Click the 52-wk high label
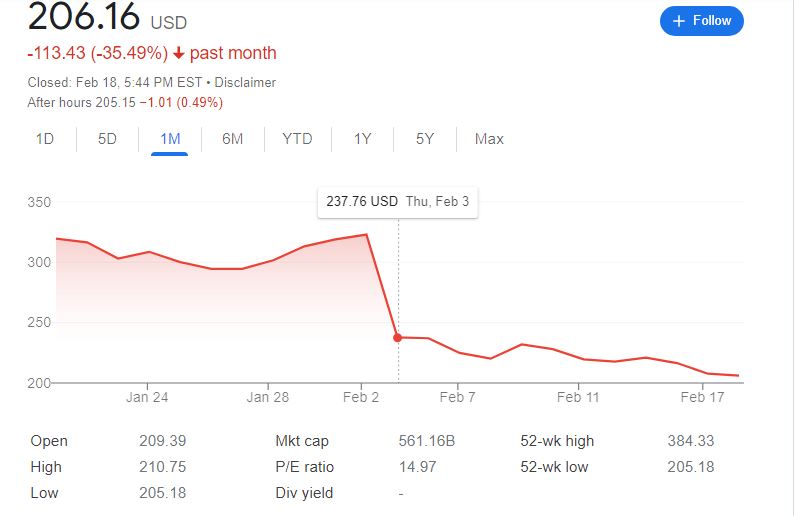Screen dimensions: 794x516 click(557, 441)
